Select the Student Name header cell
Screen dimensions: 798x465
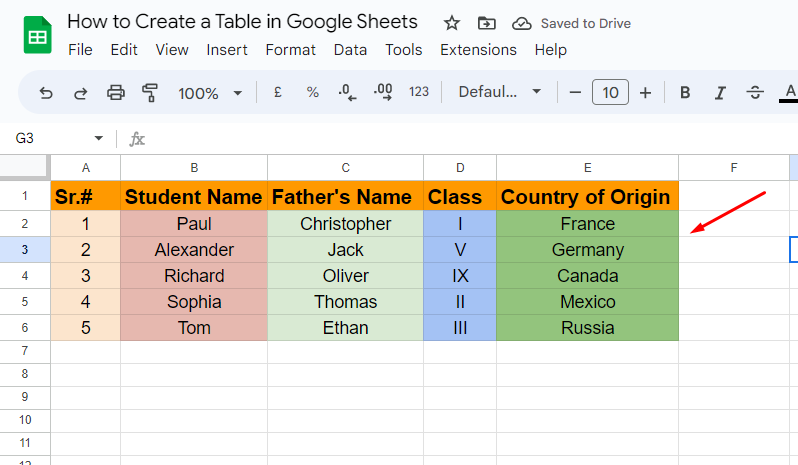[194, 196]
